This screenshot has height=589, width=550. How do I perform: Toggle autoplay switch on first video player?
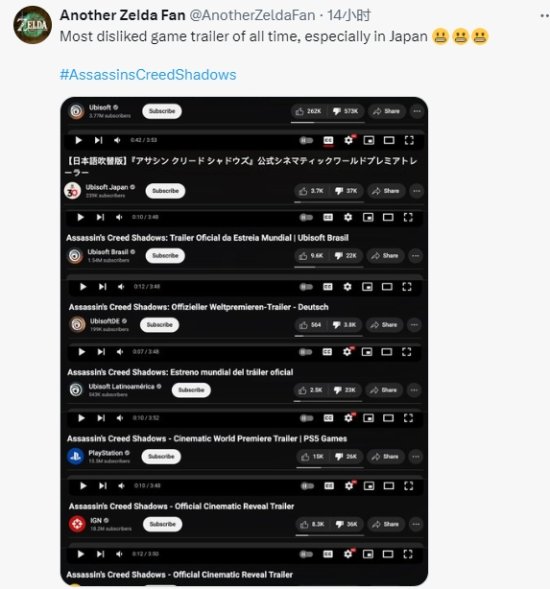tap(306, 140)
